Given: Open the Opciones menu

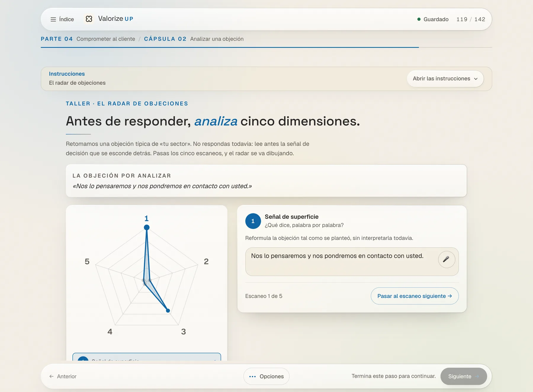Looking at the screenshot, I should pyautogui.click(x=266, y=376).
